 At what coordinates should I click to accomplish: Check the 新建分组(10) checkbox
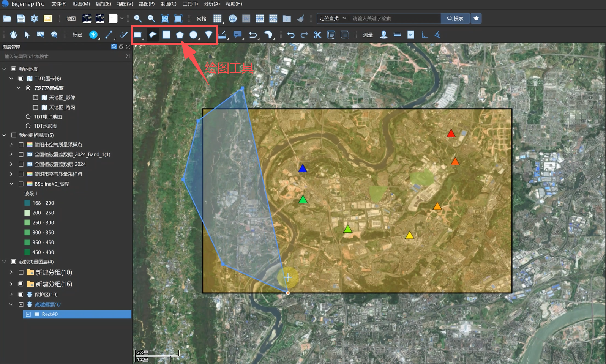point(21,272)
